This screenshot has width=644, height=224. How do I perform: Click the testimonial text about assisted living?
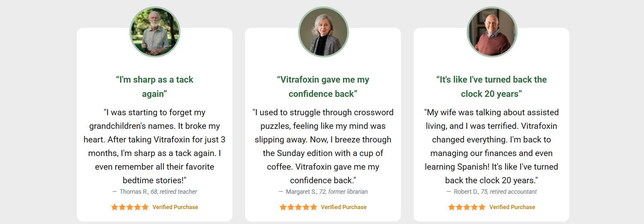coord(491,146)
